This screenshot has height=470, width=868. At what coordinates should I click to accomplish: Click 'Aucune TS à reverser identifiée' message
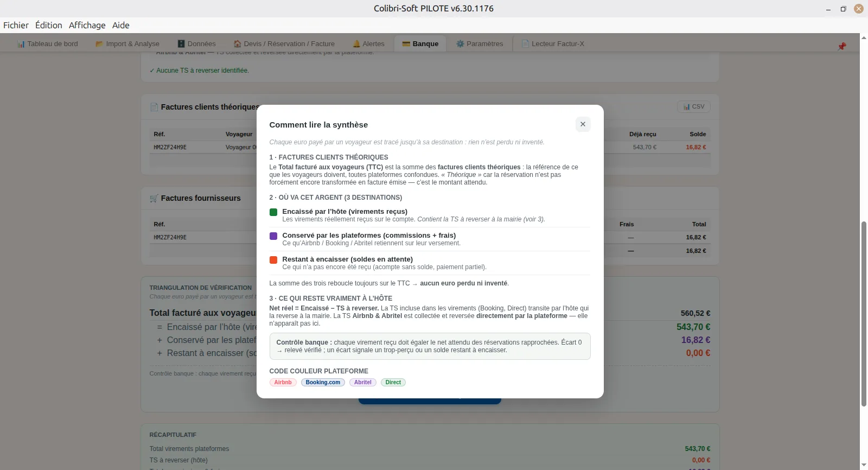click(x=199, y=71)
